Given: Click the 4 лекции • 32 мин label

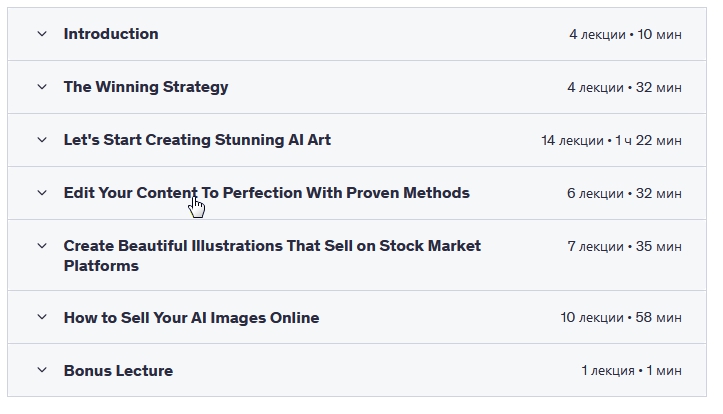Looking at the screenshot, I should 624,88.
